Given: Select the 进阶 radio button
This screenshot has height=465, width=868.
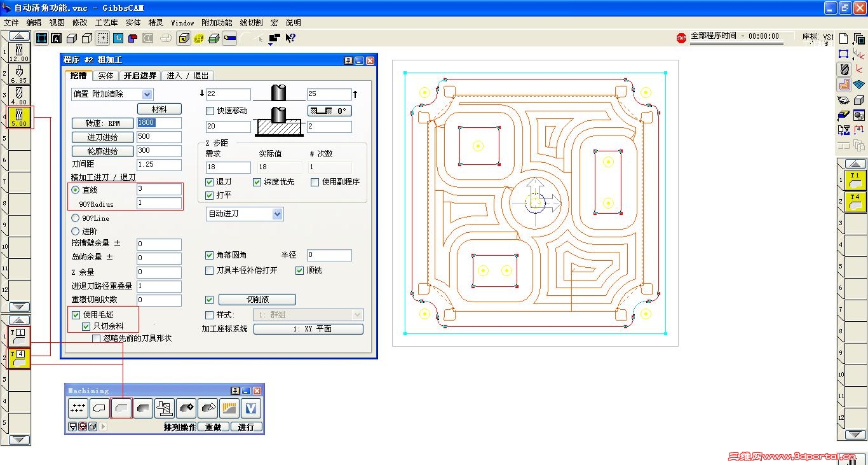Looking at the screenshot, I should pos(76,232).
